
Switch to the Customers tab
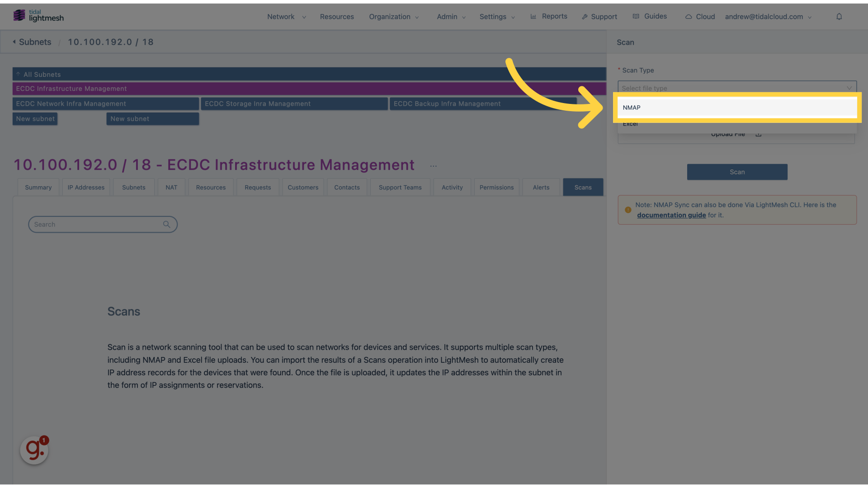[303, 188]
